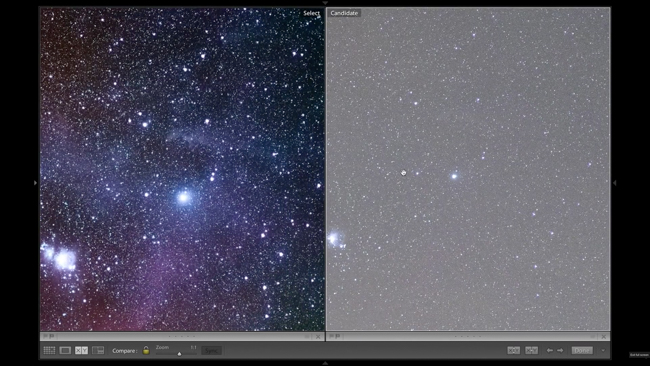650x366 pixels.
Task: Click the Swap Select and Candidate icon
Action: (514, 351)
